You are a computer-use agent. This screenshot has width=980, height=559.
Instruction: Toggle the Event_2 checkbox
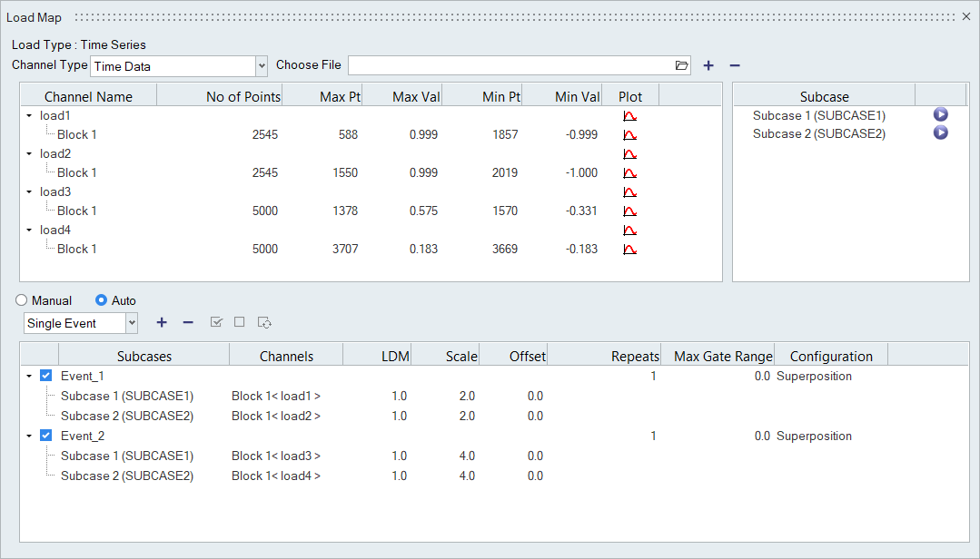[x=46, y=436]
